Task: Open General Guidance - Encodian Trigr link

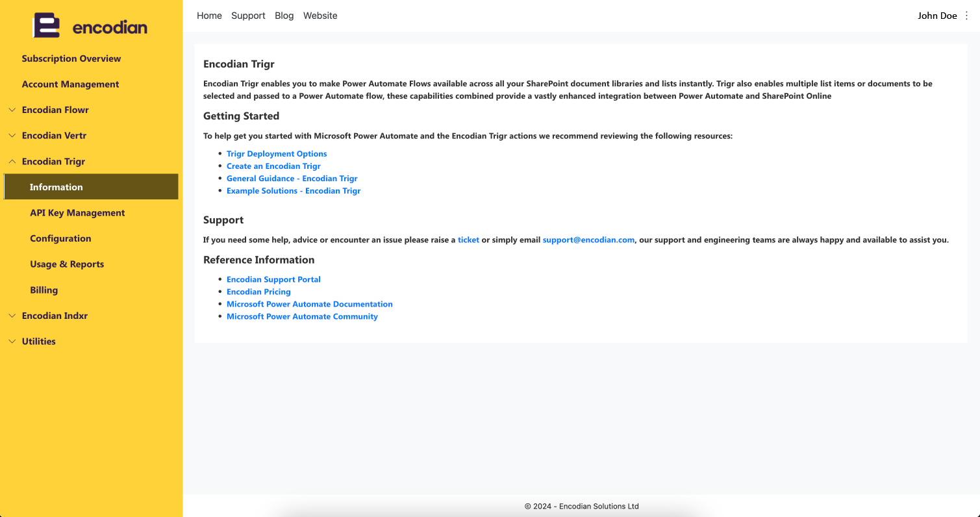Action: pos(292,179)
